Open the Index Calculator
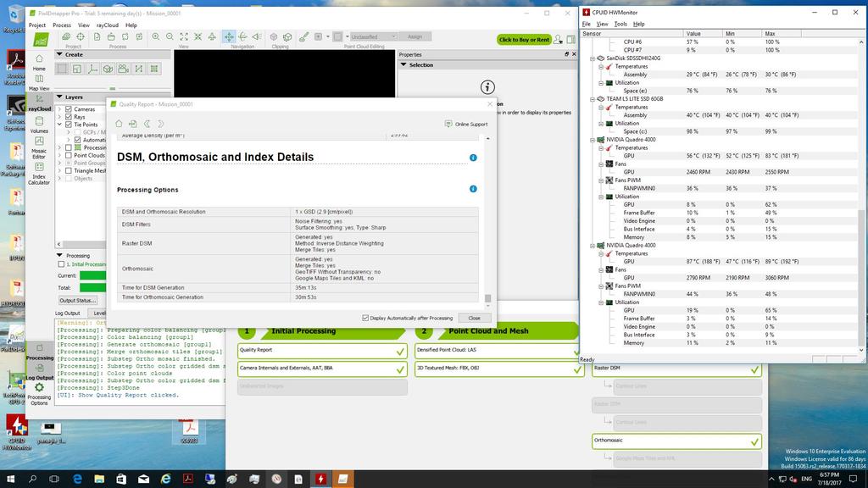The height and width of the screenshot is (488, 868). point(39,173)
